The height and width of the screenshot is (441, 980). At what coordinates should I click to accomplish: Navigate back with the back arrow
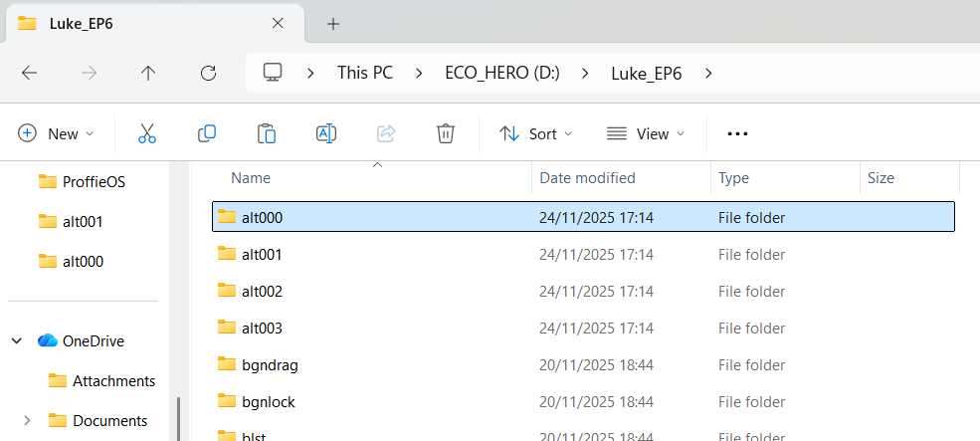coord(30,73)
